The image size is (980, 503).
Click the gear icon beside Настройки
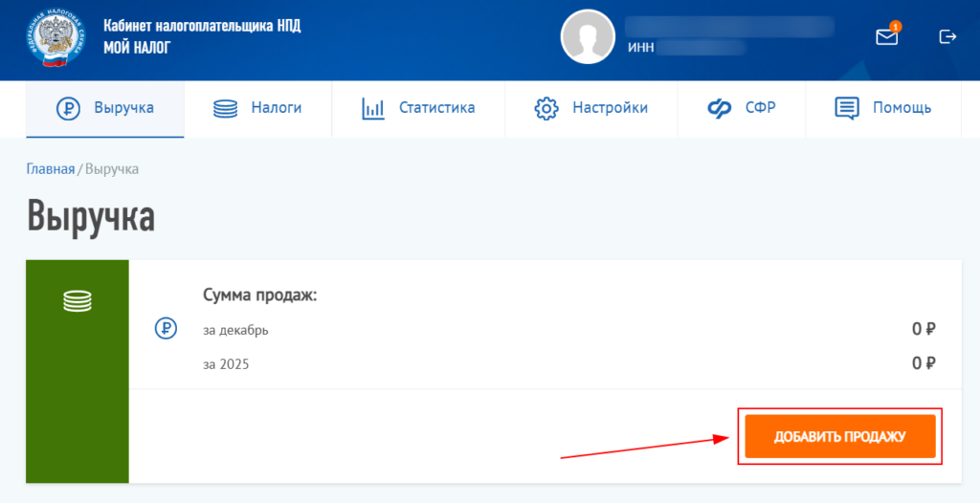(546, 108)
